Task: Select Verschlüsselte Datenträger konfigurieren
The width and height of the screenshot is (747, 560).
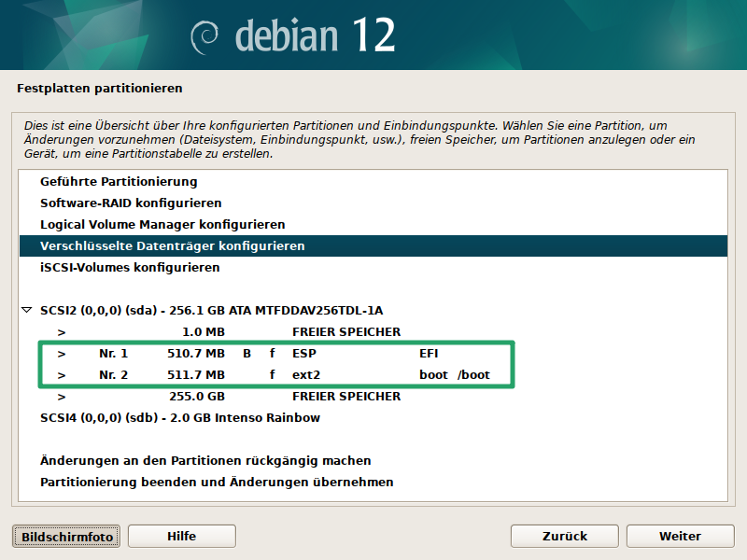Action: pos(173,245)
